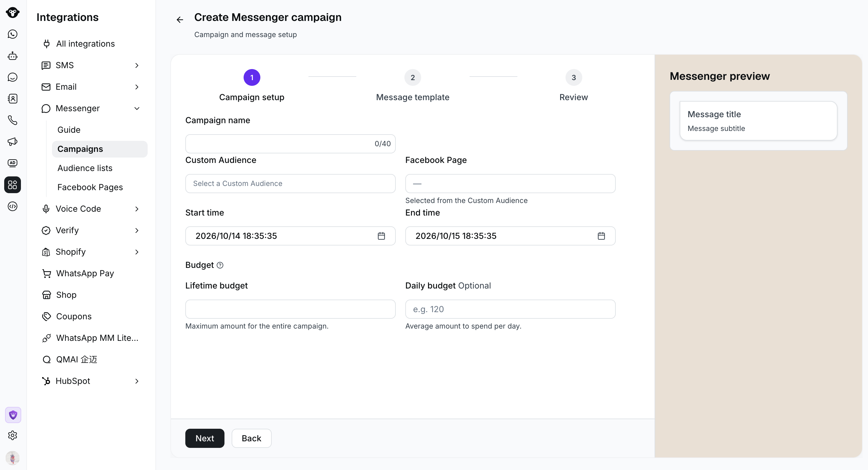Expand the Shopify menu chevron
The width and height of the screenshot is (868, 470).
click(137, 252)
